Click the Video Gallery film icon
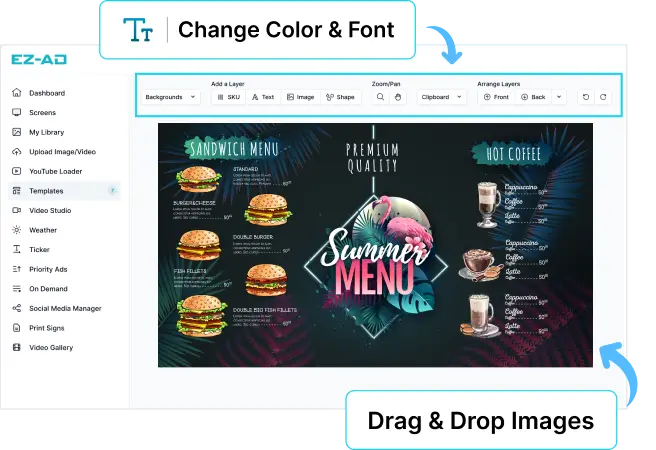Image resolution: width=656 pixels, height=450 pixels. (17, 347)
